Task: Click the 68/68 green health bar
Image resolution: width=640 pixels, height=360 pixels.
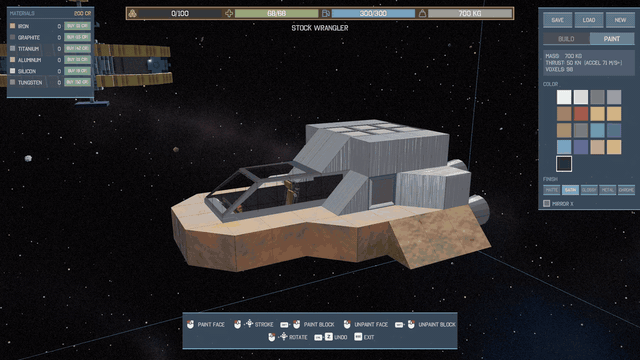Action: pyautogui.click(x=277, y=13)
